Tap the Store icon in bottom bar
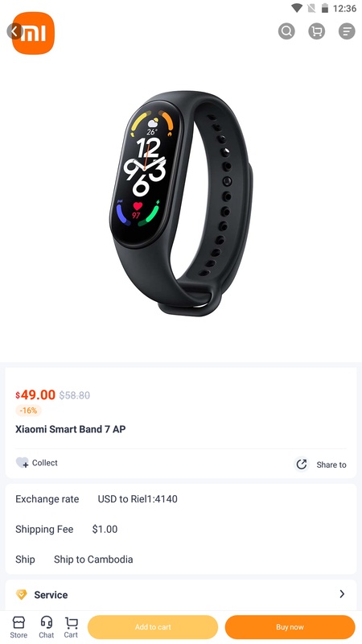 tap(19, 627)
